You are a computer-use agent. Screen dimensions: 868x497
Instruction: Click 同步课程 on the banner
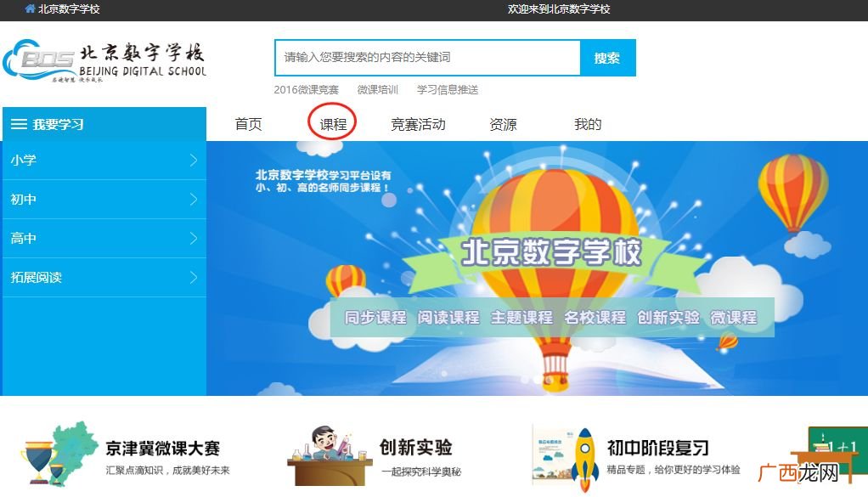tap(375, 318)
